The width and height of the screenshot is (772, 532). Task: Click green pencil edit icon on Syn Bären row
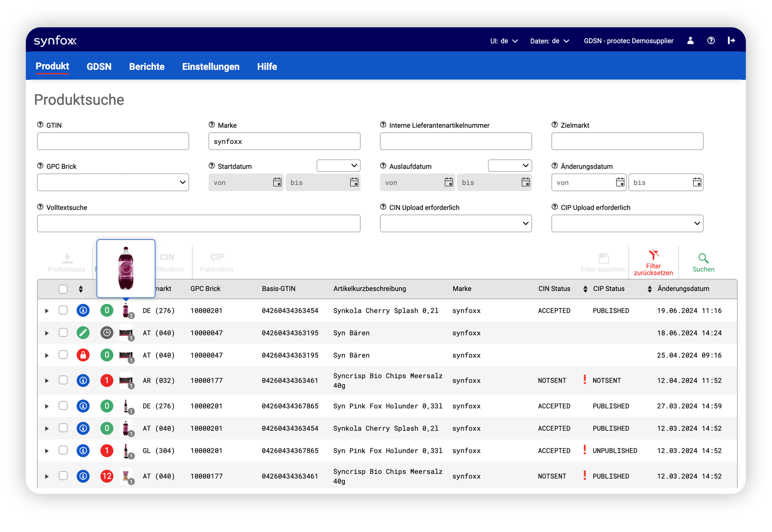pos(83,333)
